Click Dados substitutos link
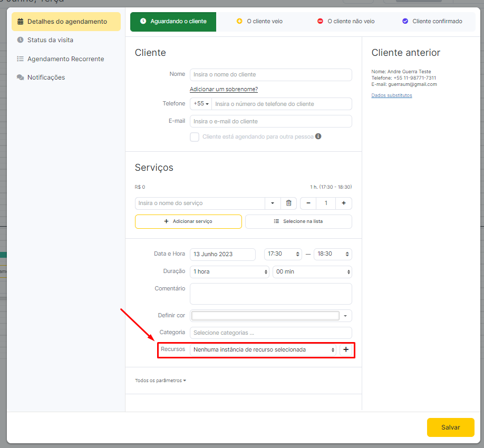Image resolution: width=484 pixels, height=448 pixels. [391, 95]
